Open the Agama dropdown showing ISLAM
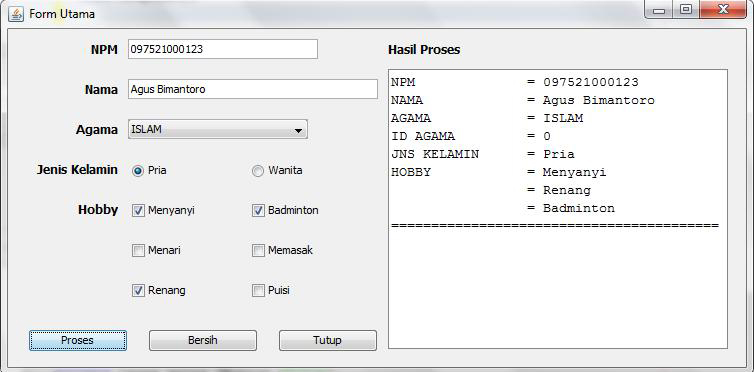 218,129
